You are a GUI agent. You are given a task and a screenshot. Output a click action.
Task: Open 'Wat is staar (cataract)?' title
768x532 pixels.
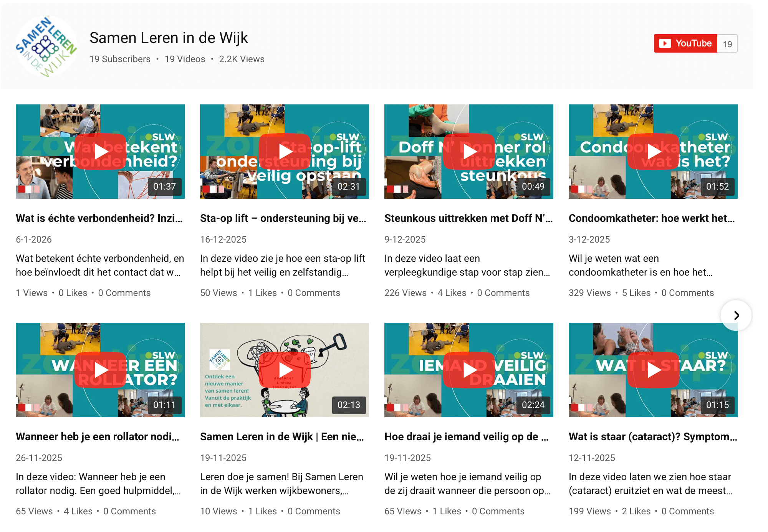click(653, 436)
